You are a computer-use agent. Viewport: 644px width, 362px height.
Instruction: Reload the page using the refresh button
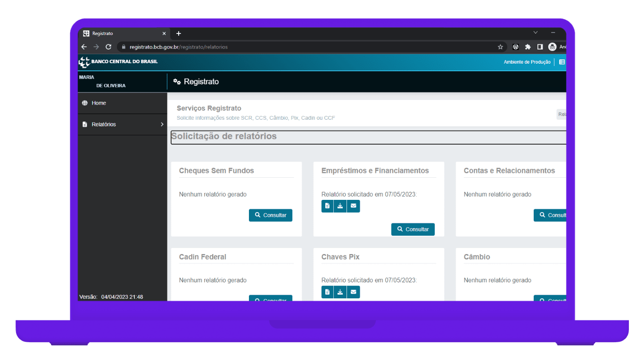pyautogui.click(x=108, y=47)
